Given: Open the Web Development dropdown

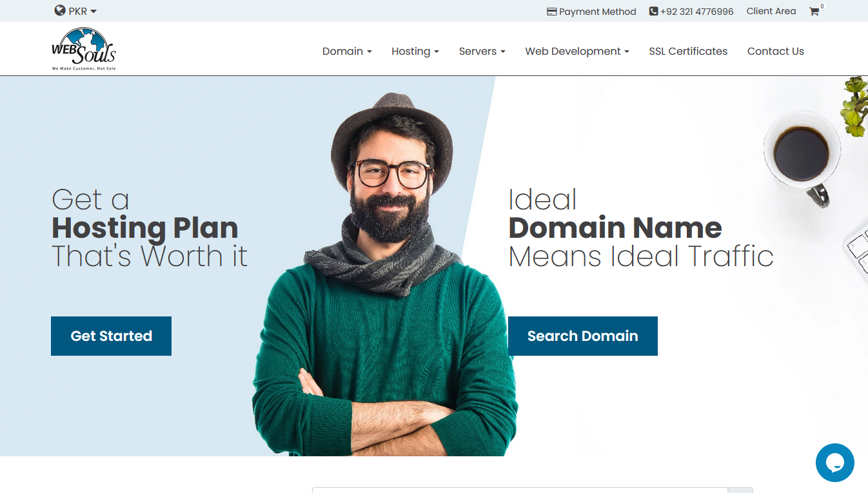Looking at the screenshot, I should [577, 51].
